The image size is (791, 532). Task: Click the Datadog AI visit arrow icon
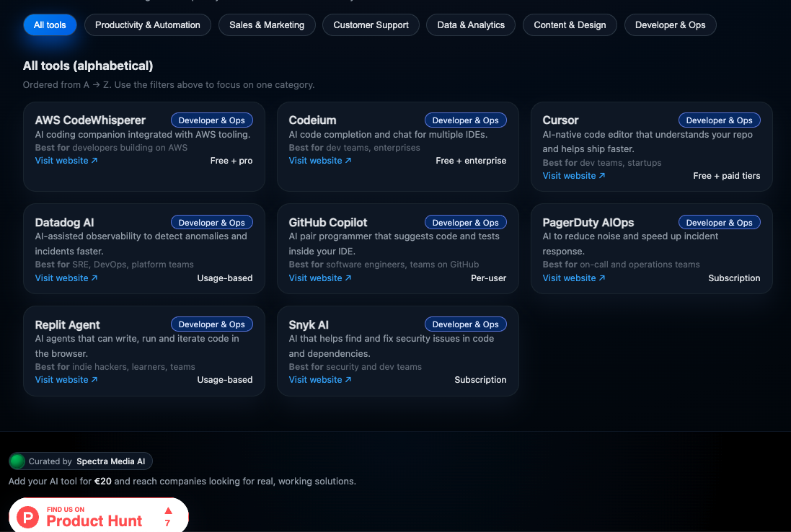click(x=94, y=278)
